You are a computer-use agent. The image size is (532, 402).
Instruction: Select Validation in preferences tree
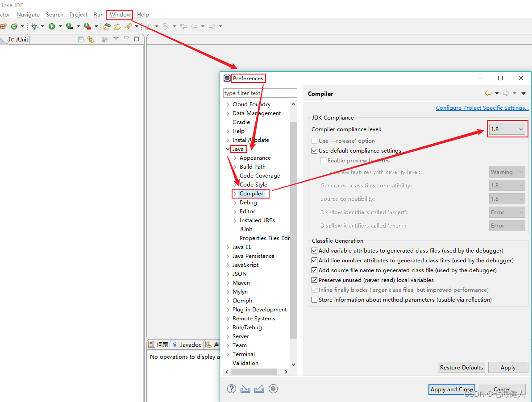[245, 363]
